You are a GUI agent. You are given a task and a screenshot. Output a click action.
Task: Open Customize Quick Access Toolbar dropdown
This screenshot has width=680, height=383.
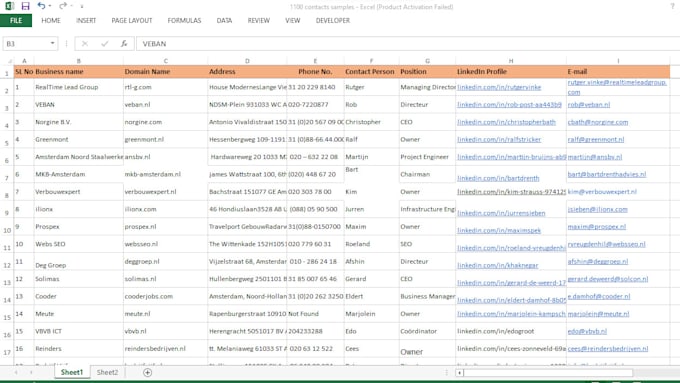(x=82, y=7)
